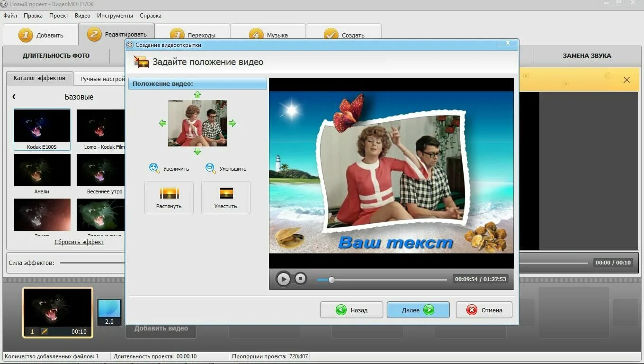Viewport: 644px width, 364px height.
Task: Go back from Базовые effects category
Action: click(14, 97)
